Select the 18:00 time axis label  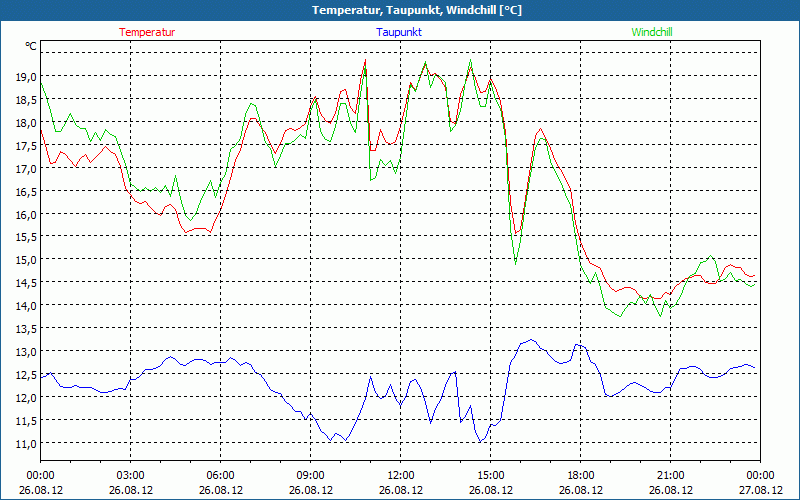coord(580,475)
